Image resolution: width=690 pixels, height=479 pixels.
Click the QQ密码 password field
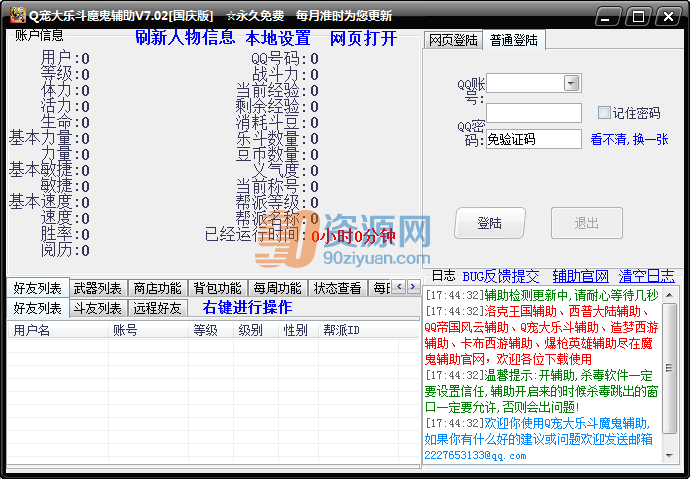pyautogui.click(x=533, y=113)
